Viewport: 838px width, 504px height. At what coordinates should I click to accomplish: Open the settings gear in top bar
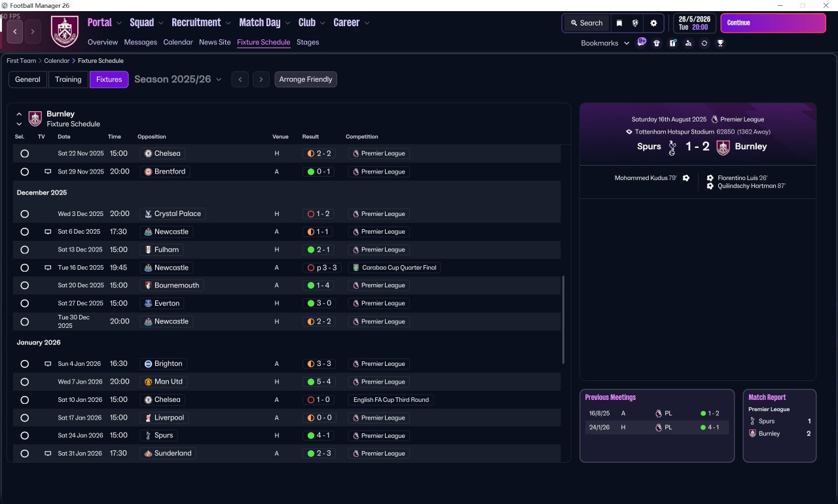click(x=653, y=23)
